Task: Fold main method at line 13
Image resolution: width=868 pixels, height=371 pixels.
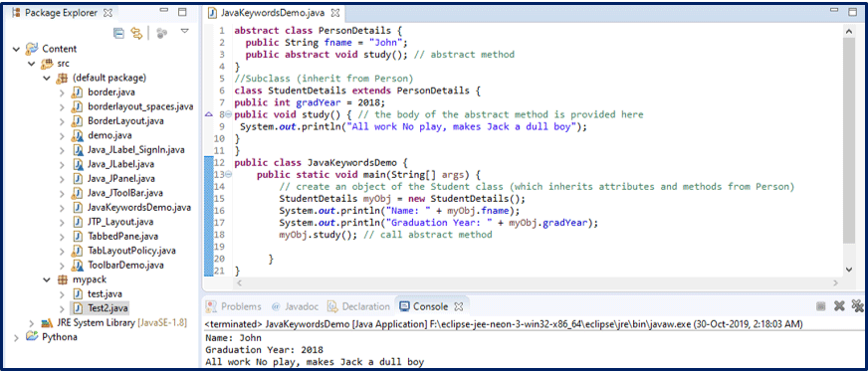Action: (229, 174)
